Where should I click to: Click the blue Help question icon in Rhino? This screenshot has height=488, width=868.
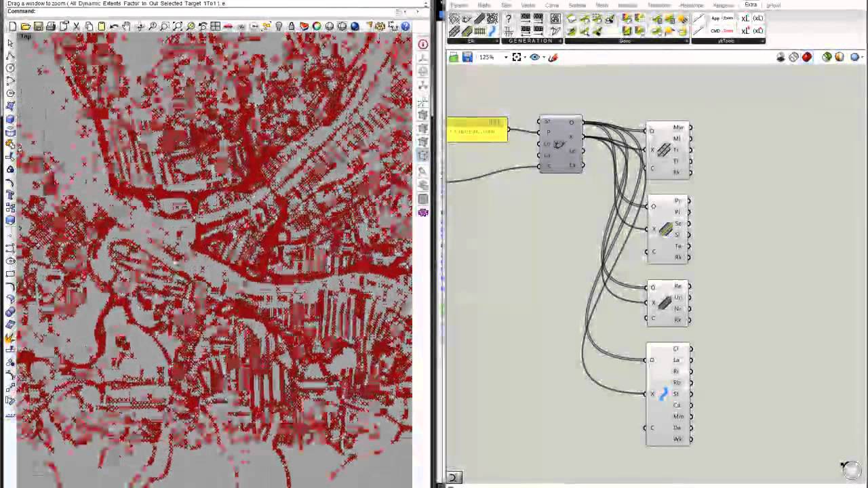(x=406, y=26)
